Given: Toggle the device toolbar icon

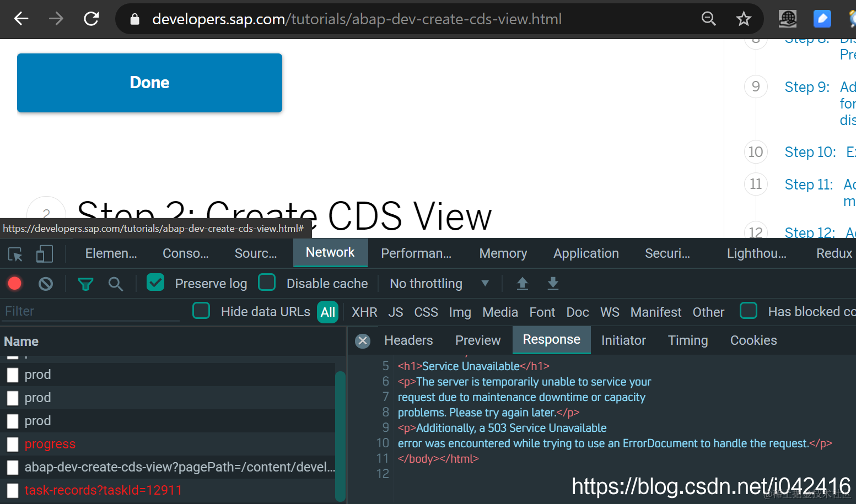Looking at the screenshot, I should (x=45, y=254).
